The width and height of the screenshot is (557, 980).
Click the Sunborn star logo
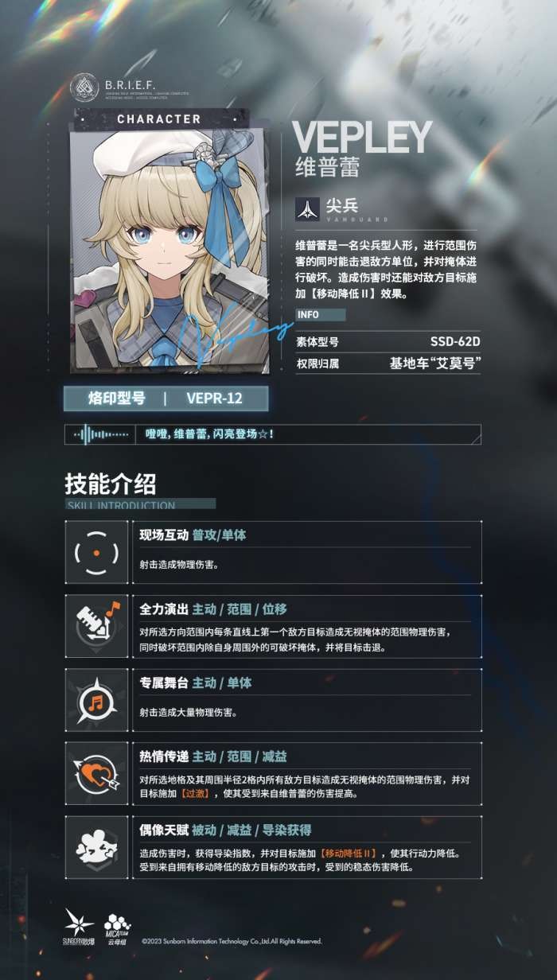(x=80, y=924)
